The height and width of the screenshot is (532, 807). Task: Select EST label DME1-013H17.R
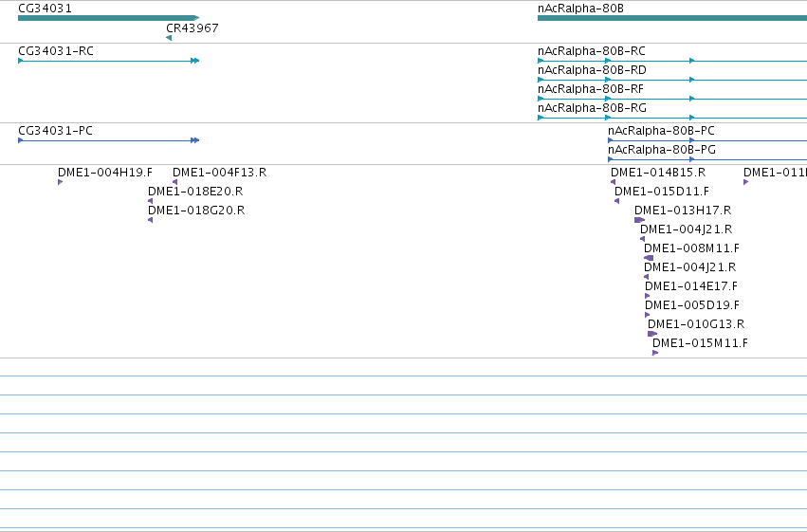point(683,211)
